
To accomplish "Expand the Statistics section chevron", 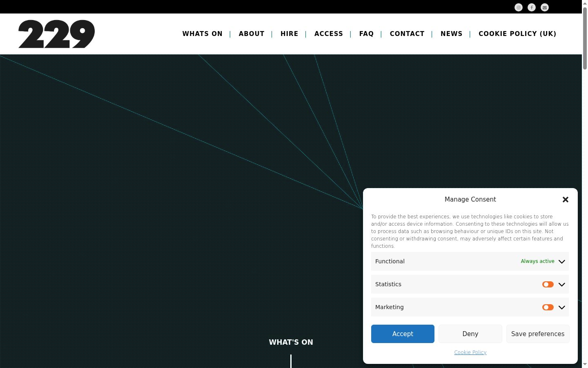I will 562,285.
